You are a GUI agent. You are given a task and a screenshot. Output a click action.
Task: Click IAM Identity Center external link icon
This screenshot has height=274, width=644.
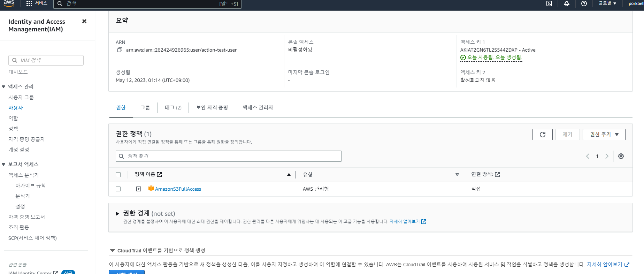coord(56,273)
